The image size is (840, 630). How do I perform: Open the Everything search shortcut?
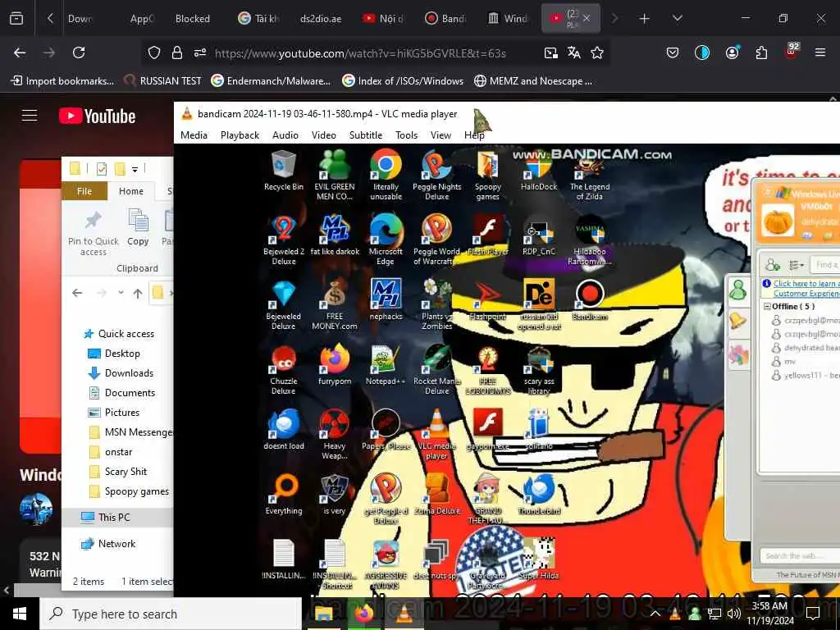click(x=283, y=495)
